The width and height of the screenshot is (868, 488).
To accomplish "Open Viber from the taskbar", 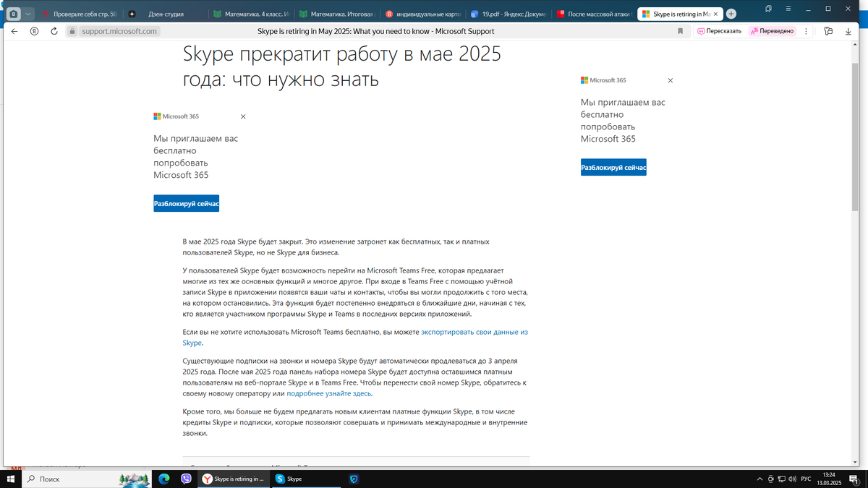I will click(187, 479).
